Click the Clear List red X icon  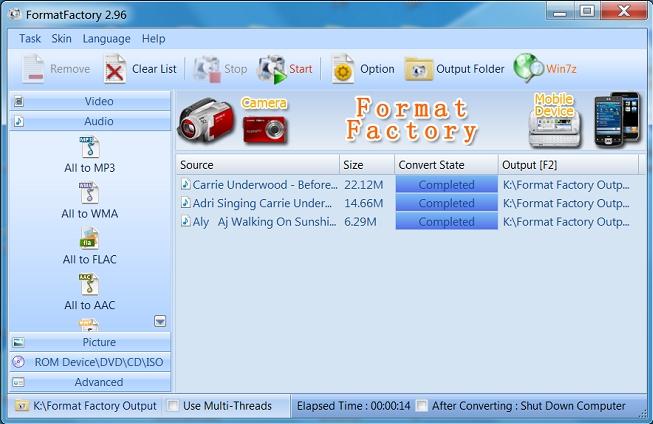[115, 69]
